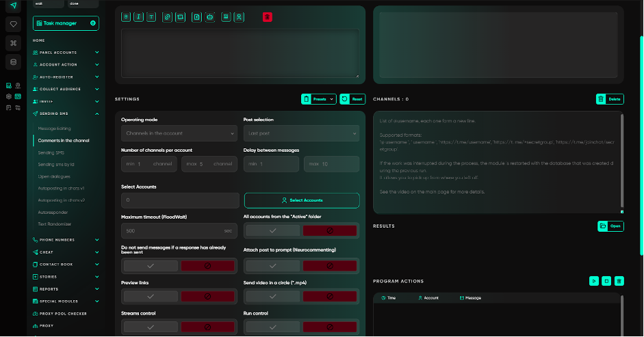This screenshot has height=337, width=644.
Task: Delete channels with Delete button
Action: (610, 99)
